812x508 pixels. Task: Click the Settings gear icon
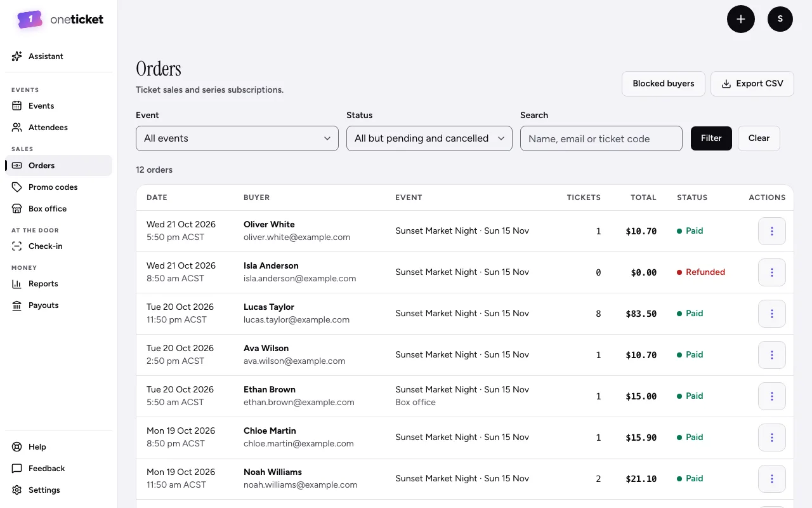(x=17, y=490)
